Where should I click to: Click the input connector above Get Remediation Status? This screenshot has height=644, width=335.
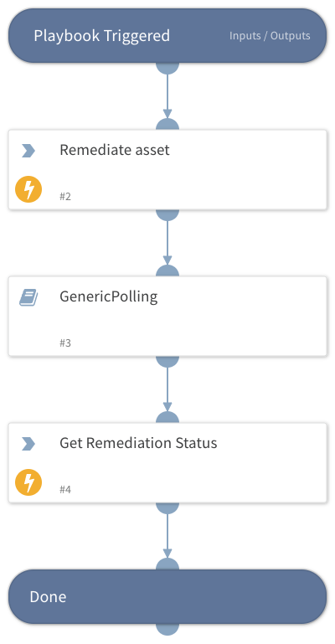click(x=167, y=417)
